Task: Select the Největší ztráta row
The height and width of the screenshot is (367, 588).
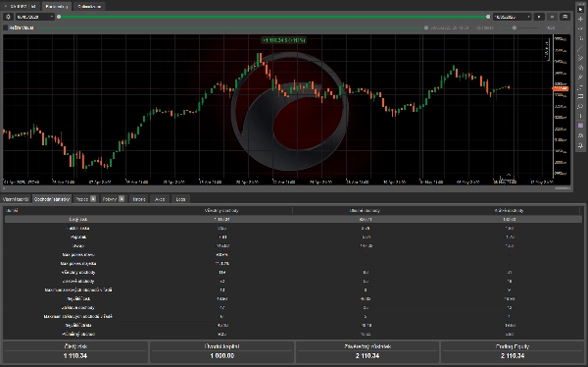Action: pos(293,326)
